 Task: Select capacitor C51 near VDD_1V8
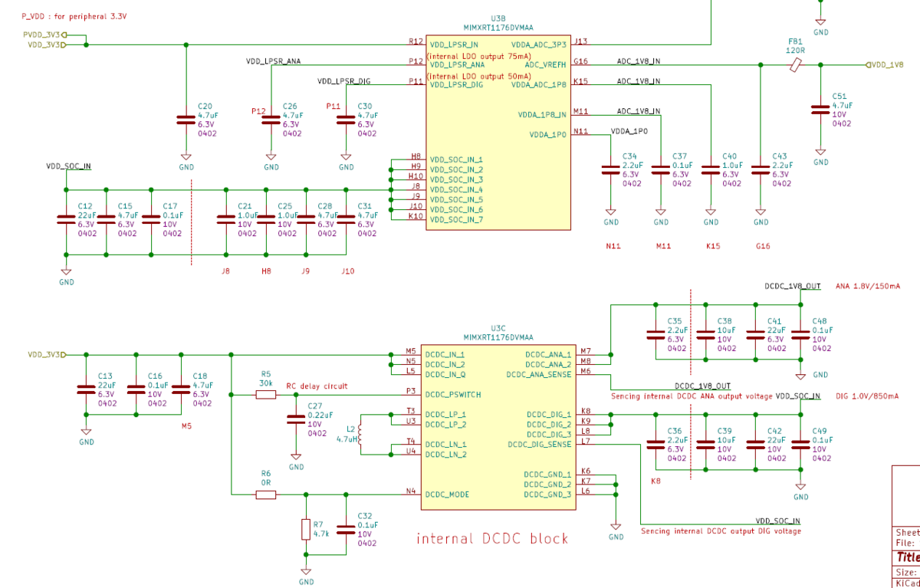(820, 111)
